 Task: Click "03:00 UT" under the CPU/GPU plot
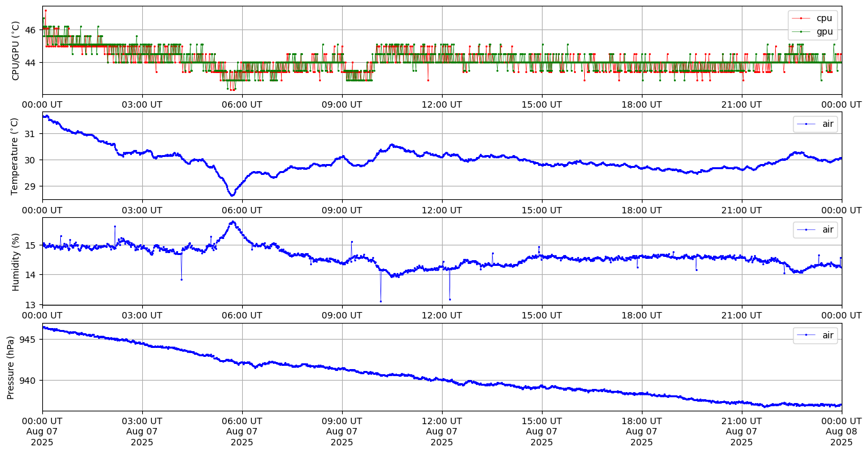(x=142, y=104)
